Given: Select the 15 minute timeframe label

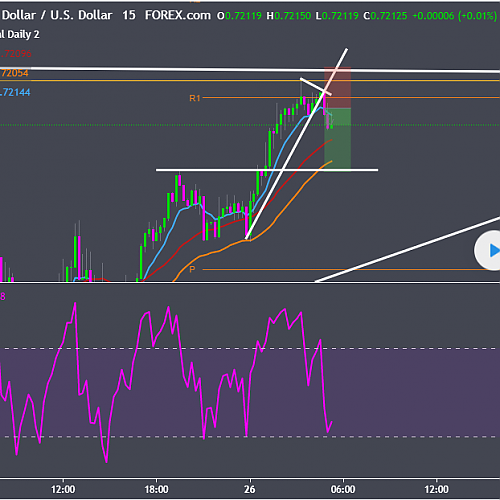Looking at the screenshot, I should coord(129,15).
